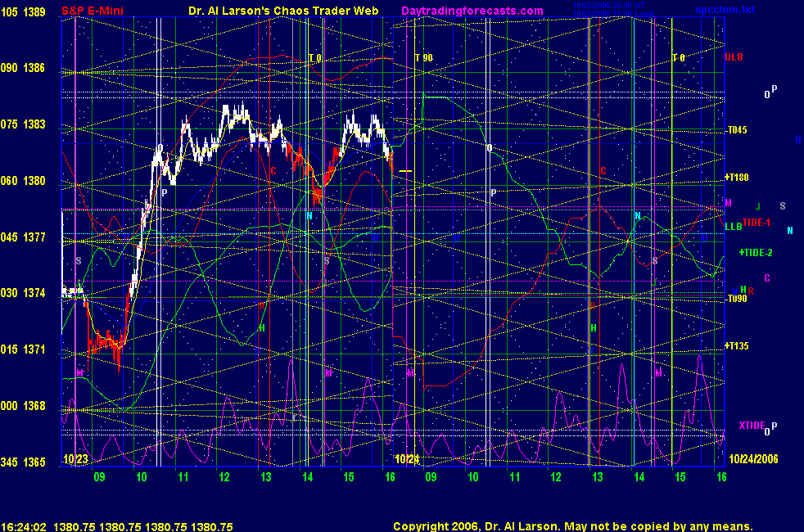Click the green +TIDE-2 legend label
This screenshot has height=532, width=804.
[x=756, y=253]
